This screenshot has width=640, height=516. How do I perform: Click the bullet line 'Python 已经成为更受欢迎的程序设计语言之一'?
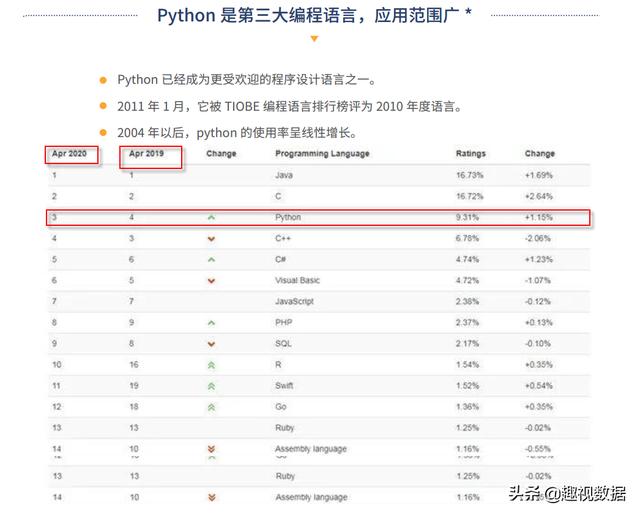tap(246, 80)
